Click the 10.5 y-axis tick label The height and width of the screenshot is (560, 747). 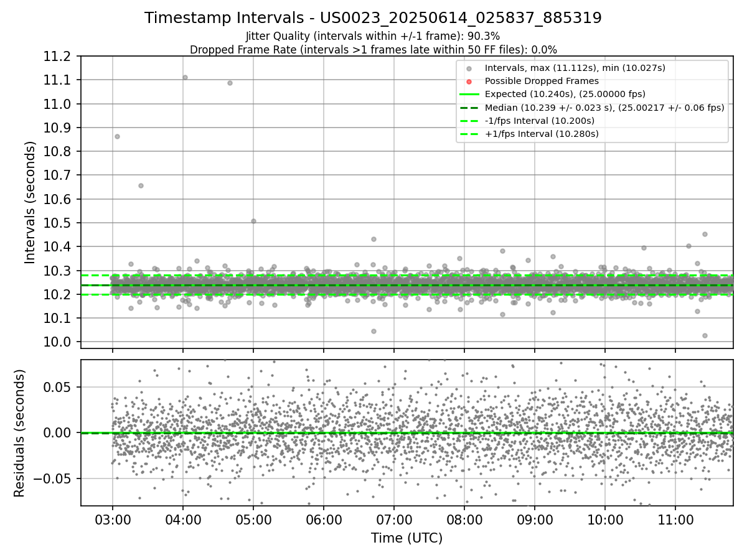(x=56, y=223)
